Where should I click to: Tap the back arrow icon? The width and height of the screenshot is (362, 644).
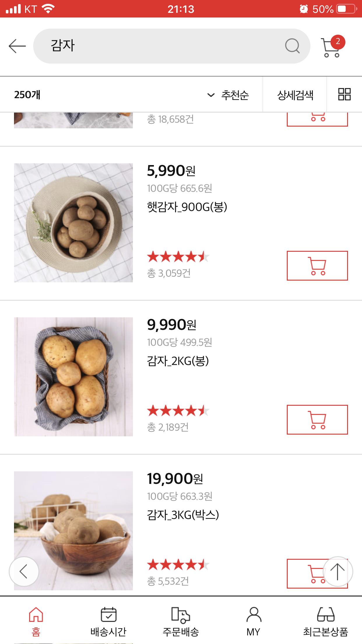click(x=17, y=46)
